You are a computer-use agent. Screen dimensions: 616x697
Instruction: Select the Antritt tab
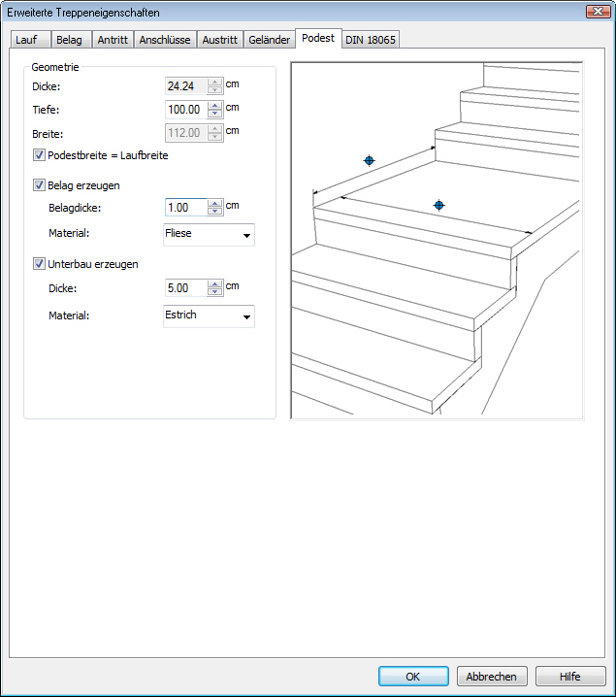click(x=113, y=40)
